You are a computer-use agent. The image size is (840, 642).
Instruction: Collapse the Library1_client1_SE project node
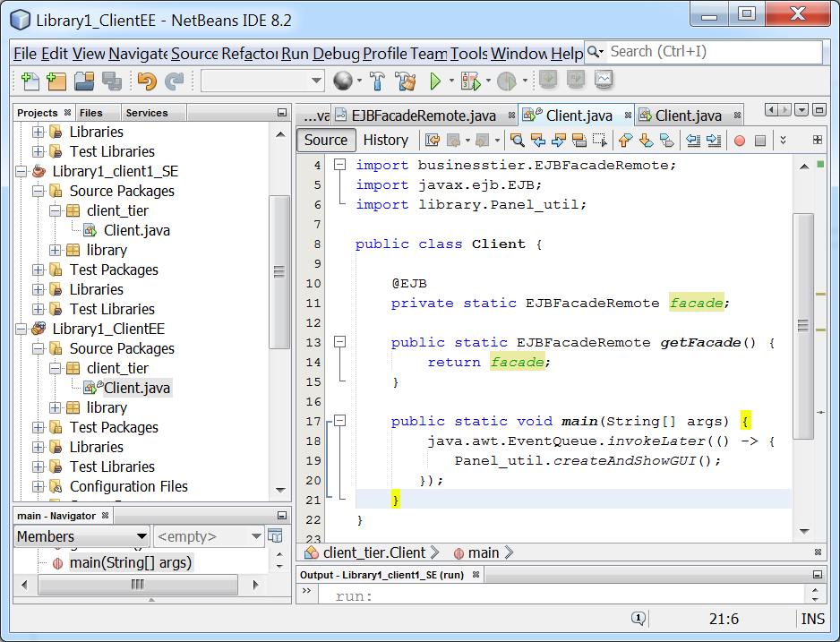(x=21, y=171)
